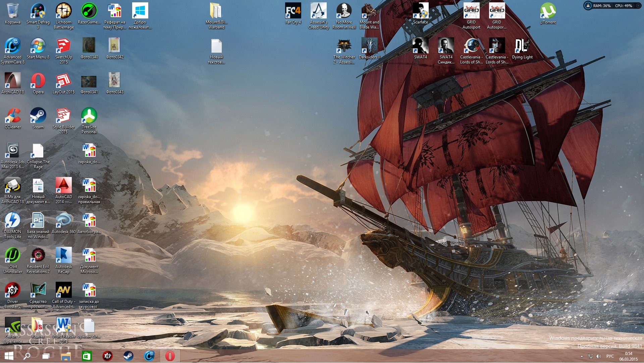Open IObit Uninstaller shortcut
The height and width of the screenshot is (363, 644).
13,260
